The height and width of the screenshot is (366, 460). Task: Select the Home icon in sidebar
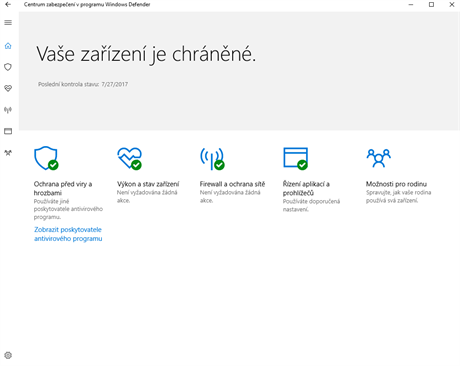[8, 46]
